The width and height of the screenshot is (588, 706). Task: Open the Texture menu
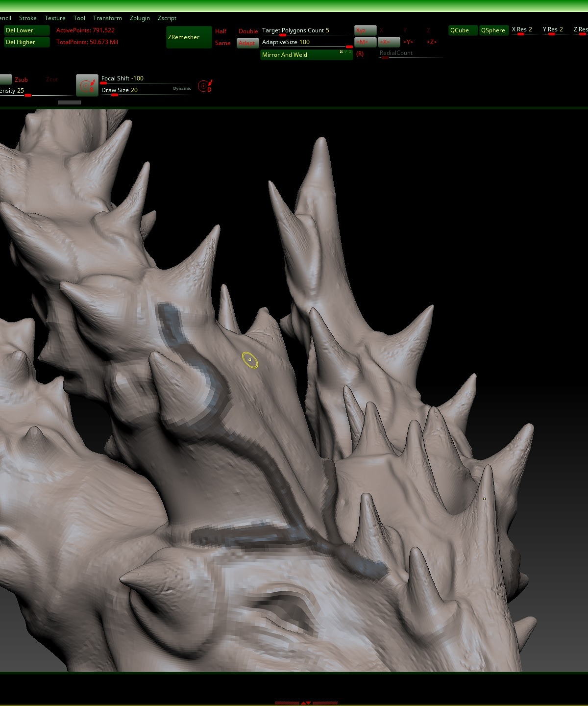click(x=55, y=18)
